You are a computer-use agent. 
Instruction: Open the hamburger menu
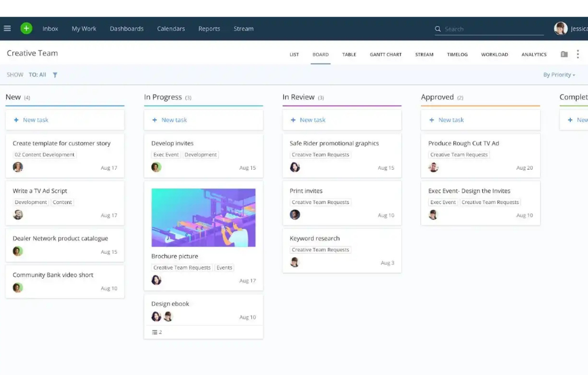coord(7,28)
